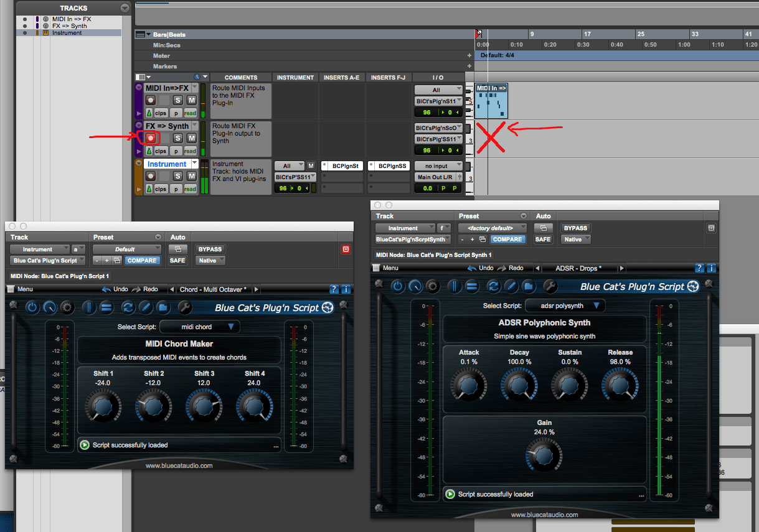This screenshot has width=759, height=532.
Task: Record-enable the Instrument track
Action: point(150,176)
